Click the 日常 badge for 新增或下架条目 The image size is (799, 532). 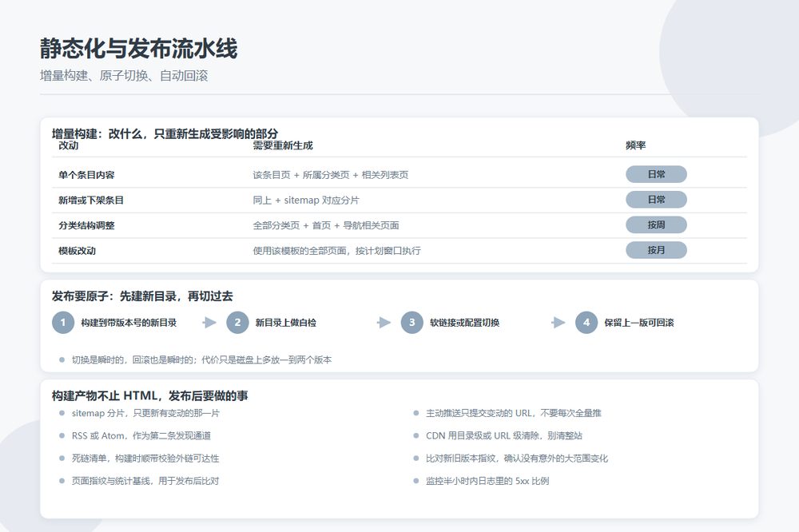[656, 200]
